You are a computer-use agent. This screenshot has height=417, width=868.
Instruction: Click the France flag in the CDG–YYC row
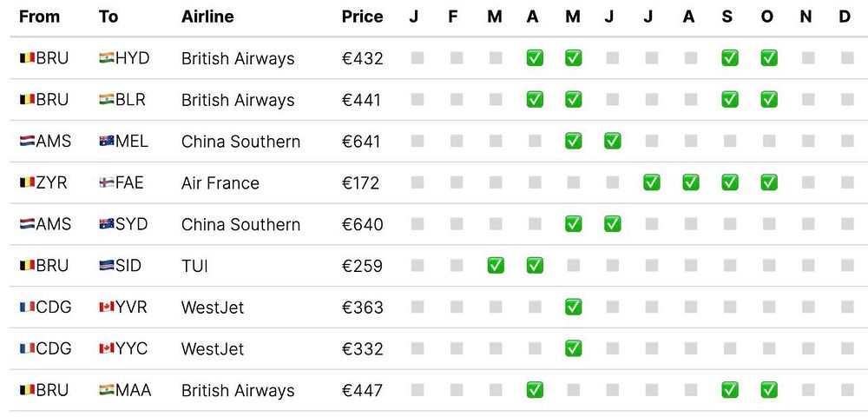click(x=27, y=349)
